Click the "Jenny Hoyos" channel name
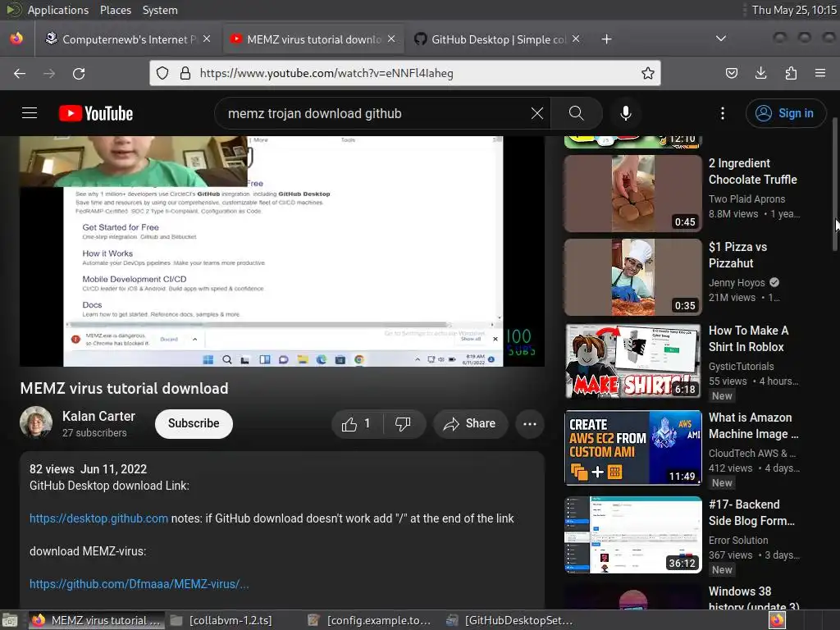840x630 pixels. (737, 282)
